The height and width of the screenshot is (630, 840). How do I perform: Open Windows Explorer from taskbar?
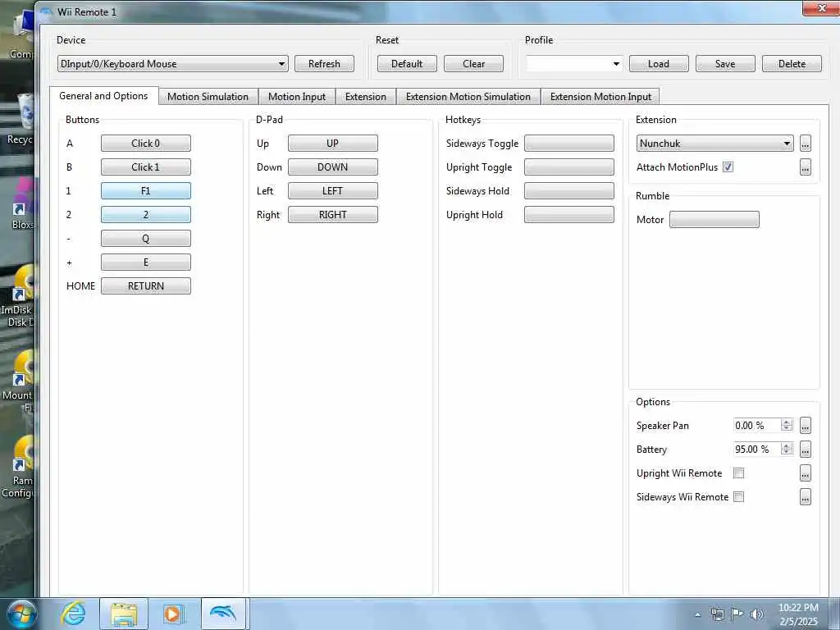pos(124,614)
